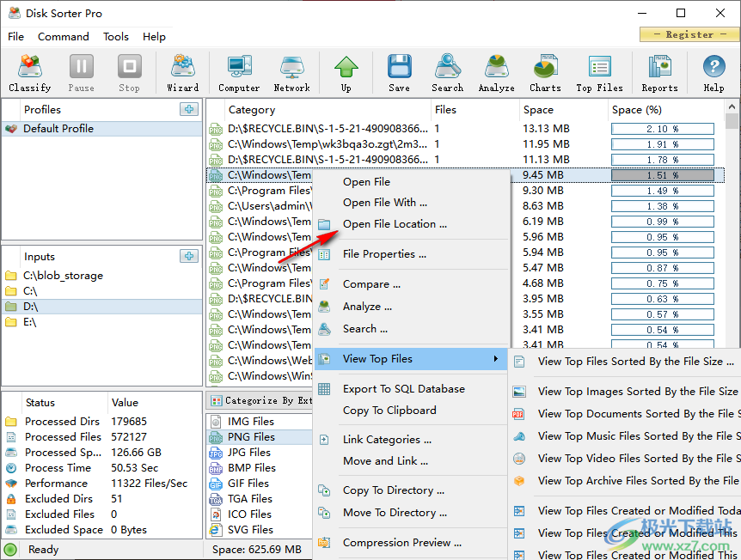741x560 pixels.
Task: Open the Charts toolbar icon
Action: 545,72
